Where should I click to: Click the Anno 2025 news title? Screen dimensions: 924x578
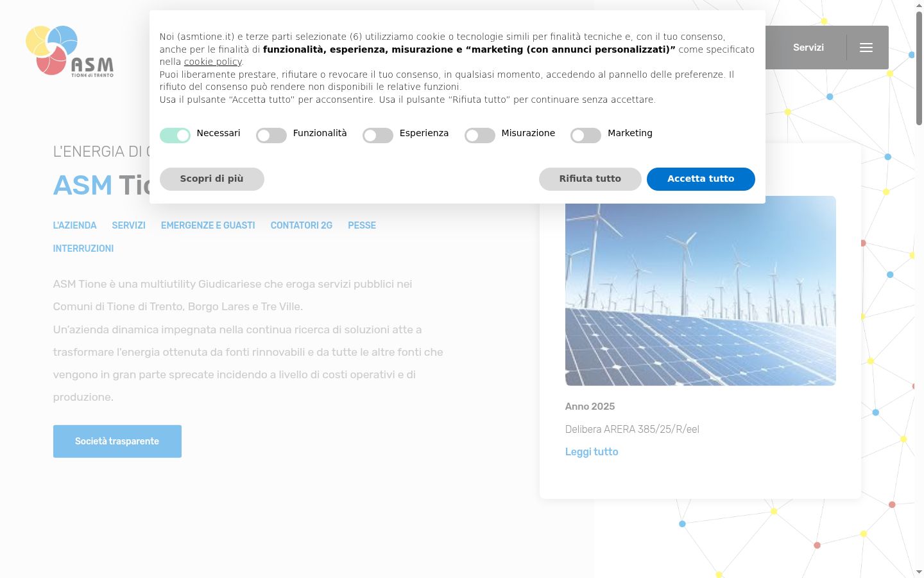coord(590,407)
